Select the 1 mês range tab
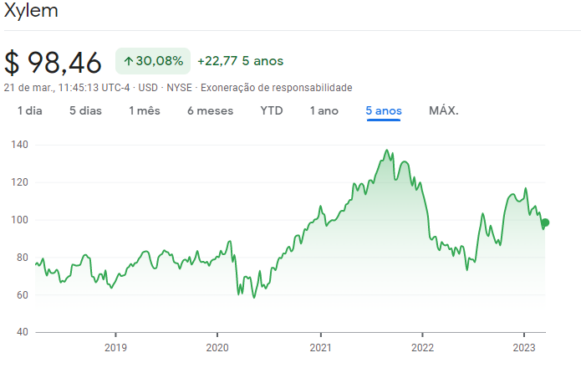581x368 pixels. (x=145, y=111)
